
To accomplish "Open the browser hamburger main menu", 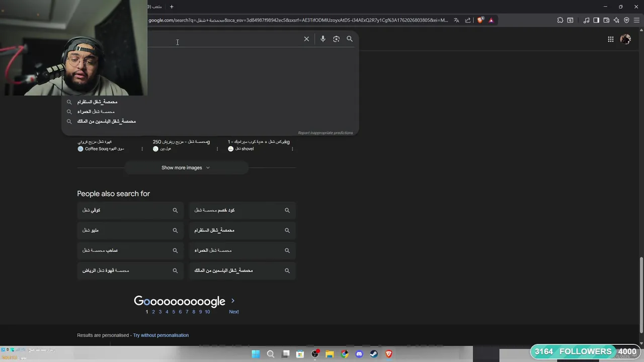I will point(636,20).
